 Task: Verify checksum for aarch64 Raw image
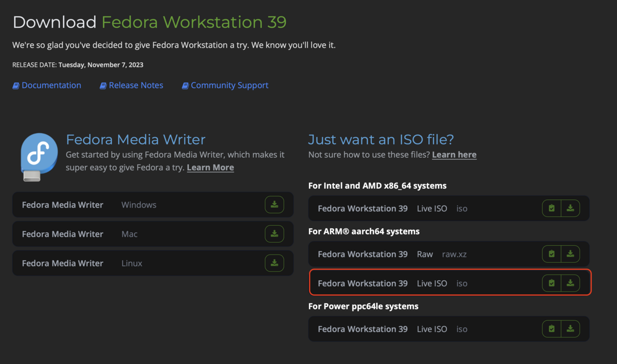coord(552,254)
